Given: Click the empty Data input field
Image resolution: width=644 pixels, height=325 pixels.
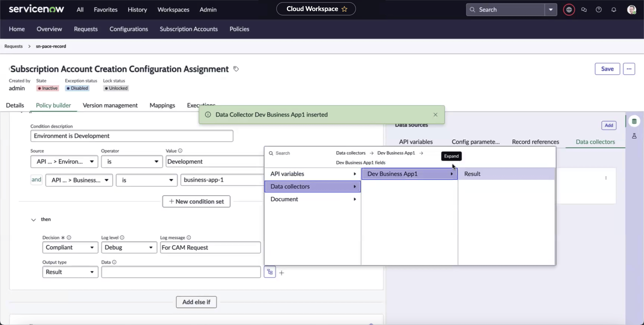Looking at the screenshot, I should (181, 272).
